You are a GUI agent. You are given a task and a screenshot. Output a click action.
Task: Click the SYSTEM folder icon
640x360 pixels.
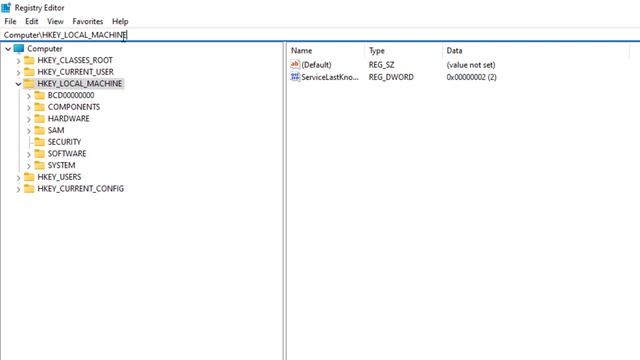click(x=40, y=165)
